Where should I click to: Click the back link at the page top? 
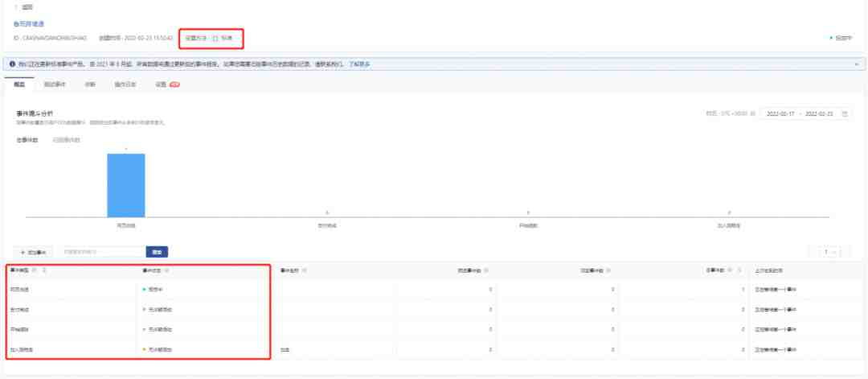pyautogui.click(x=24, y=8)
